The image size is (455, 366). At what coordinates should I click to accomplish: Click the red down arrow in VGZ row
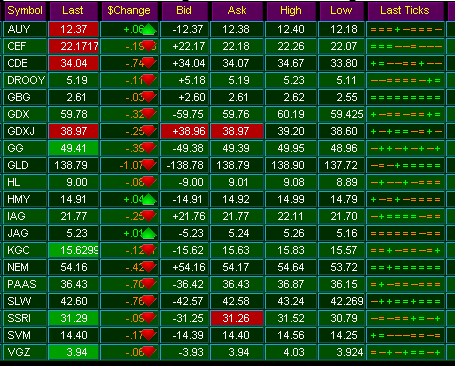coord(149,352)
